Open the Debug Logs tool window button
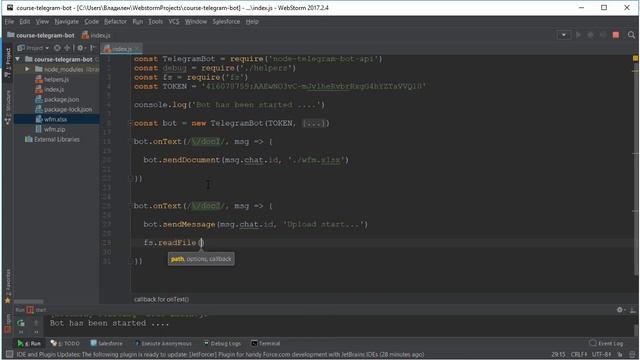 pyautogui.click(x=222, y=344)
